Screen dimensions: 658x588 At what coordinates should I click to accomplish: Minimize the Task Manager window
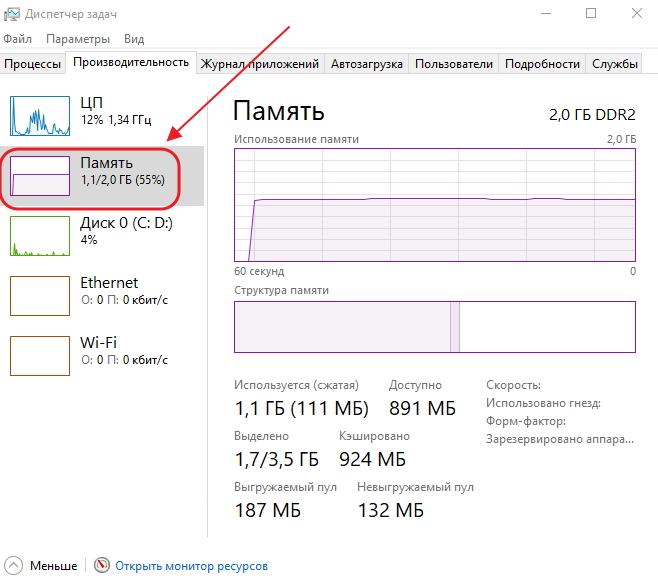pos(546,13)
